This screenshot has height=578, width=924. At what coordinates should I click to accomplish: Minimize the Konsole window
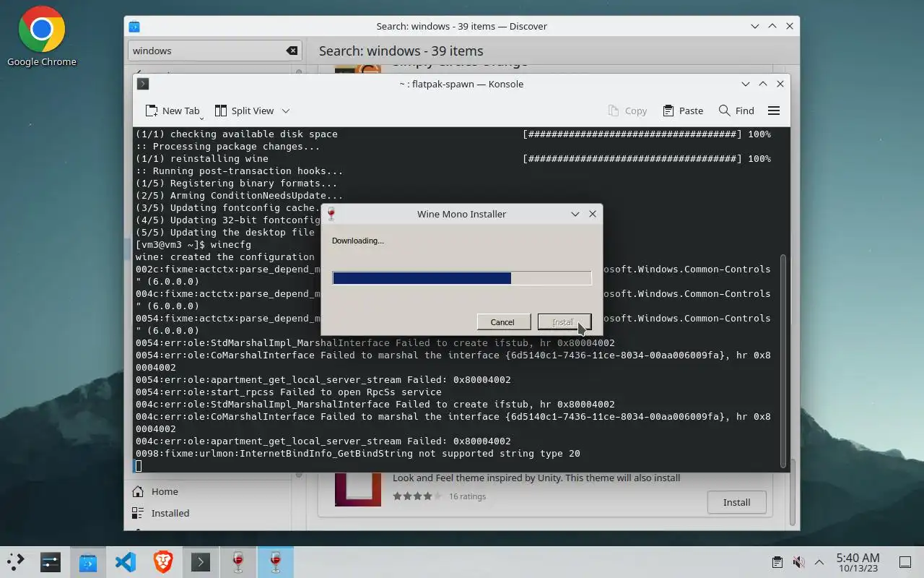(x=746, y=84)
